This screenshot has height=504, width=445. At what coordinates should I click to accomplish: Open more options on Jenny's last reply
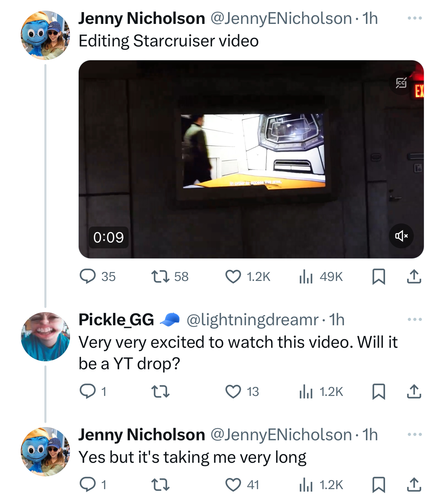point(415,434)
